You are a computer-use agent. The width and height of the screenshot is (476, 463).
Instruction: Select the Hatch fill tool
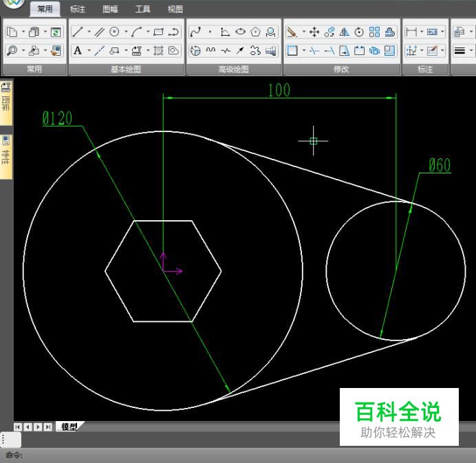[158, 50]
